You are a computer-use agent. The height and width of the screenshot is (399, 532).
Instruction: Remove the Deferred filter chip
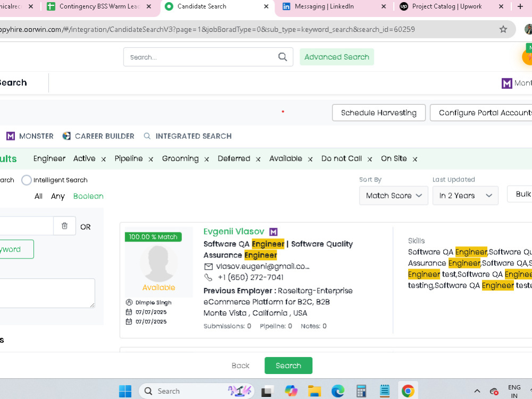point(258,159)
